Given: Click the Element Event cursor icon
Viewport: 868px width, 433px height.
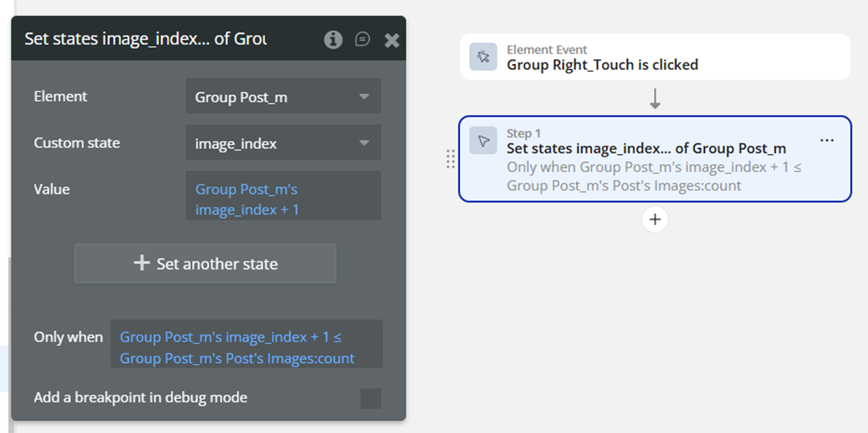Looking at the screenshot, I should pos(483,57).
